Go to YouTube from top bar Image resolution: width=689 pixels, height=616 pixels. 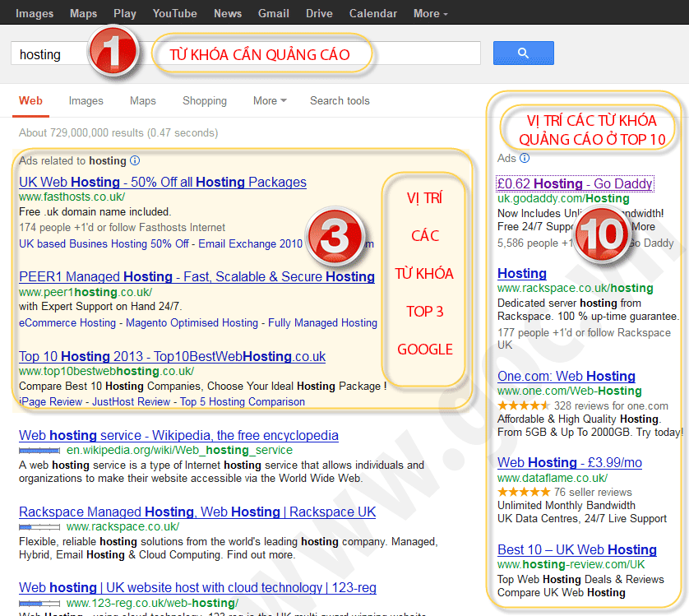click(175, 14)
